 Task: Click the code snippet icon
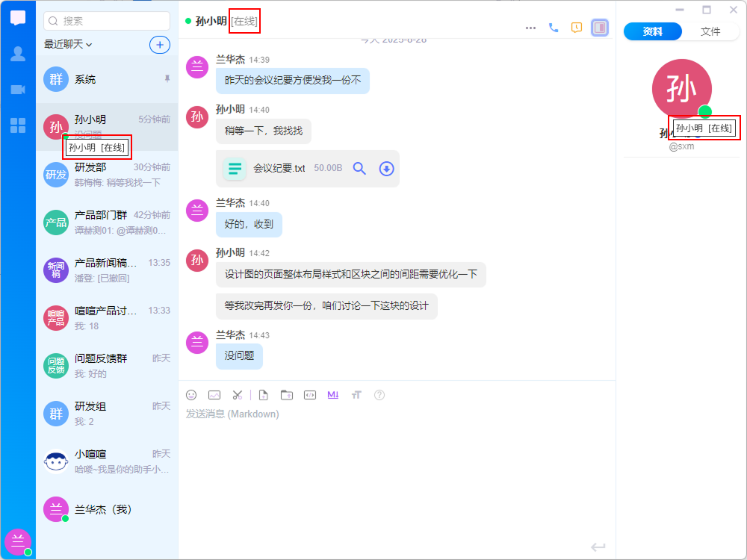(x=310, y=395)
